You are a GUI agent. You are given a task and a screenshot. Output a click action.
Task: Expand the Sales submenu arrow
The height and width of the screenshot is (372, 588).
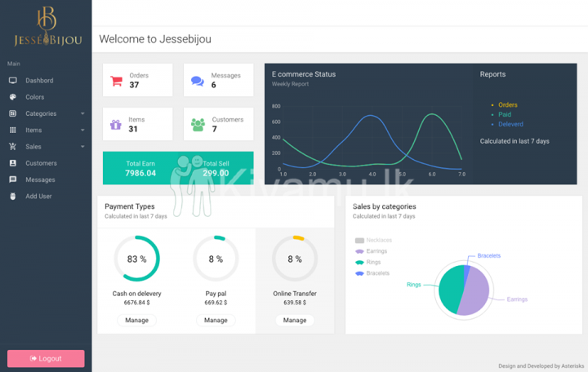tap(82, 147)
